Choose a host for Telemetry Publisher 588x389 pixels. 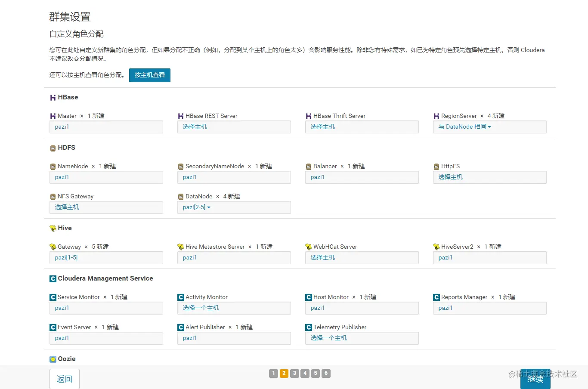362,338
